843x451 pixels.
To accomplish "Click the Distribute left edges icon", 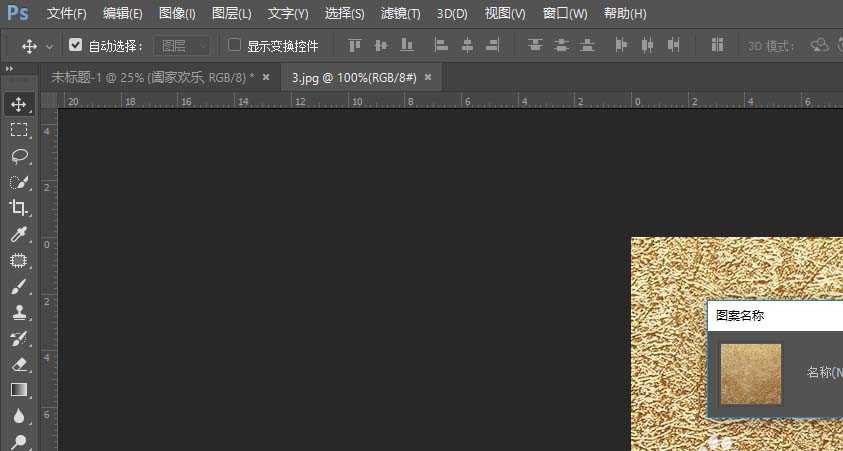I will point(621,46).
